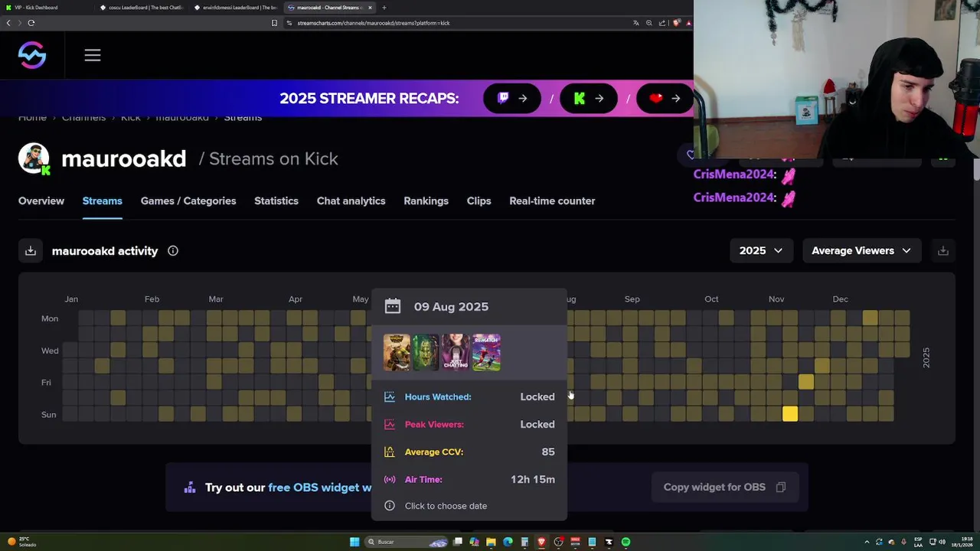Click the copy icon in Copy widget button
Screen dimensions: 980x551
point(781,487)
